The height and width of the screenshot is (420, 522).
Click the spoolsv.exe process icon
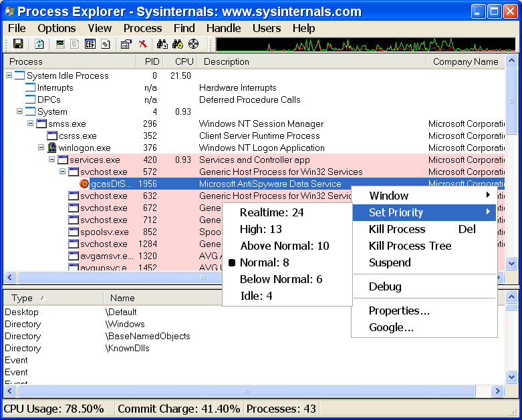click(74, 232)
